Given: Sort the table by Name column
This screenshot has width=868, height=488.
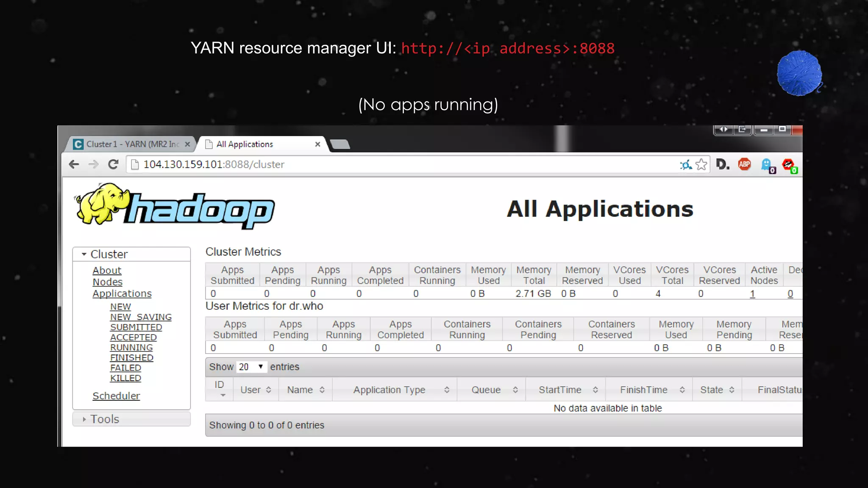Looking at the screenshot, I should point(306,390).
